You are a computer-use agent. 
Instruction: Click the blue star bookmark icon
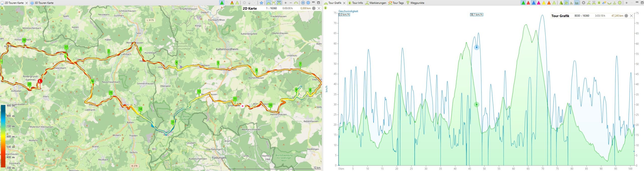pyautogui.click(x=261, y=3)
